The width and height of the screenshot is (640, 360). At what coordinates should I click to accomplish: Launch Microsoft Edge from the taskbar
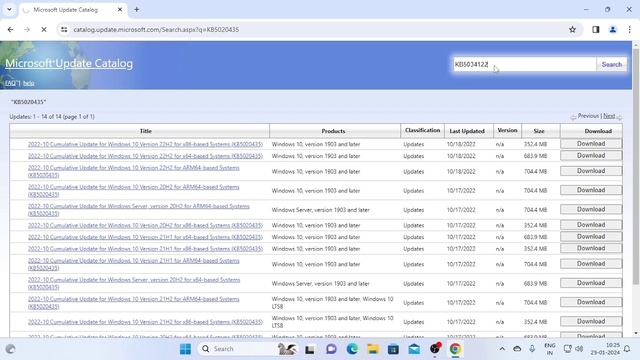tap(352, 349)
